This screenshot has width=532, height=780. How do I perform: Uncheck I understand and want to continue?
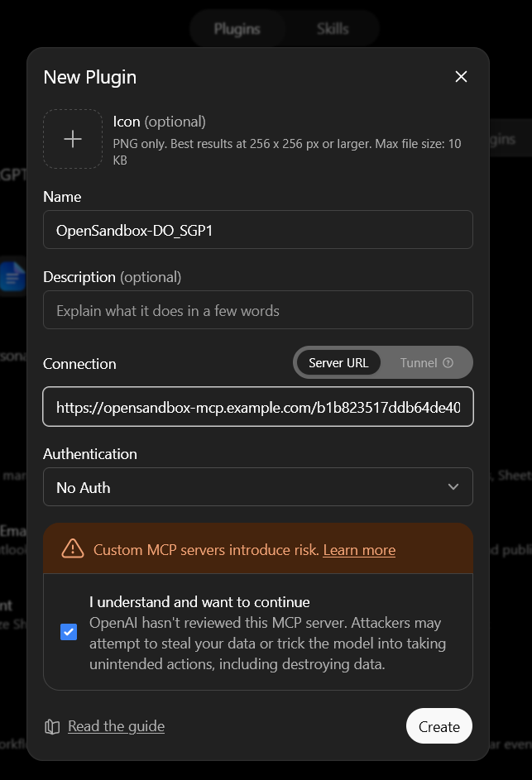click(69, 632)
